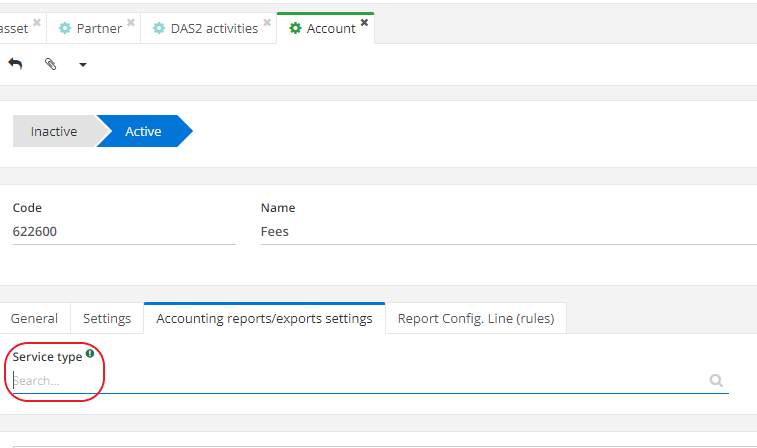Viewport: 757px width, 448px height.
Task: Close the DAS2 activities tab
Action: pyautogui.click(x=267, y=22)
